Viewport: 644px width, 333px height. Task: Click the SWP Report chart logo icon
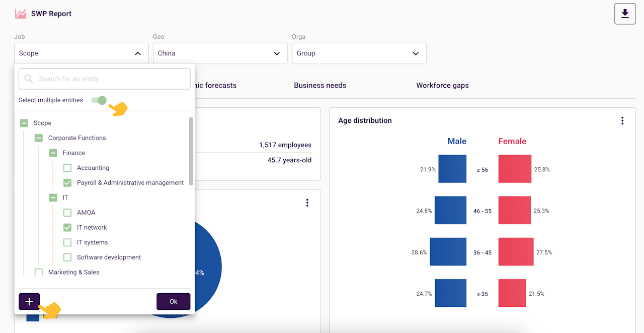[x=20, y=14]
